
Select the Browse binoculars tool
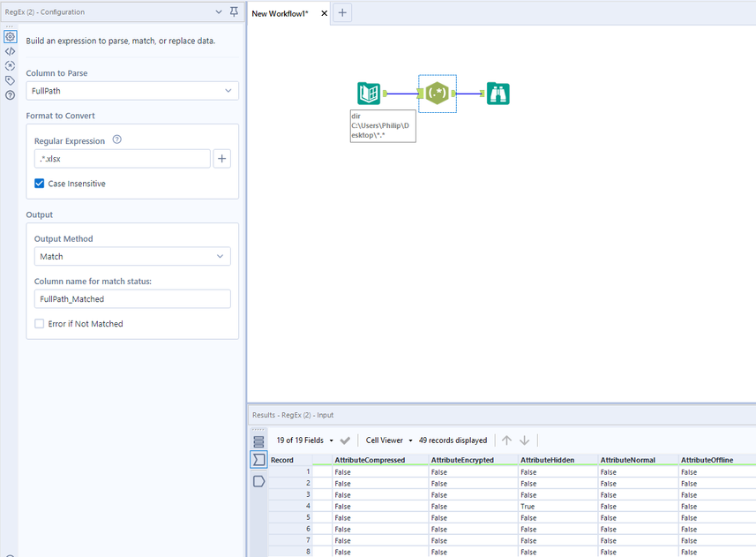point(498,94)
